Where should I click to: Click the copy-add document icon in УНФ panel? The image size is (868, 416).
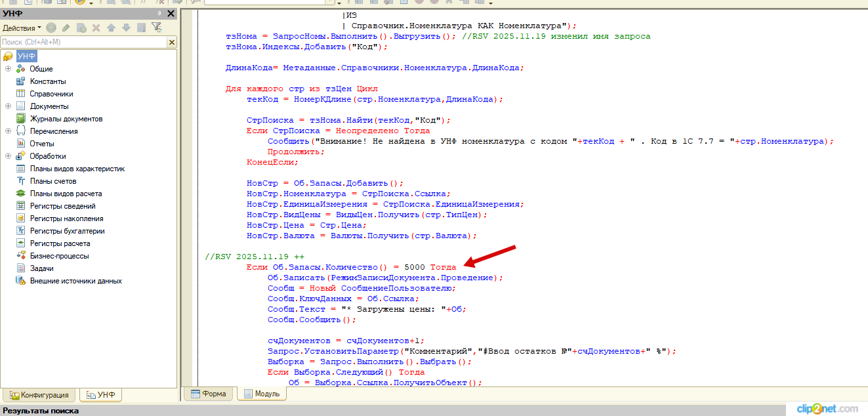pyautogui.click(x=81, y=28)
